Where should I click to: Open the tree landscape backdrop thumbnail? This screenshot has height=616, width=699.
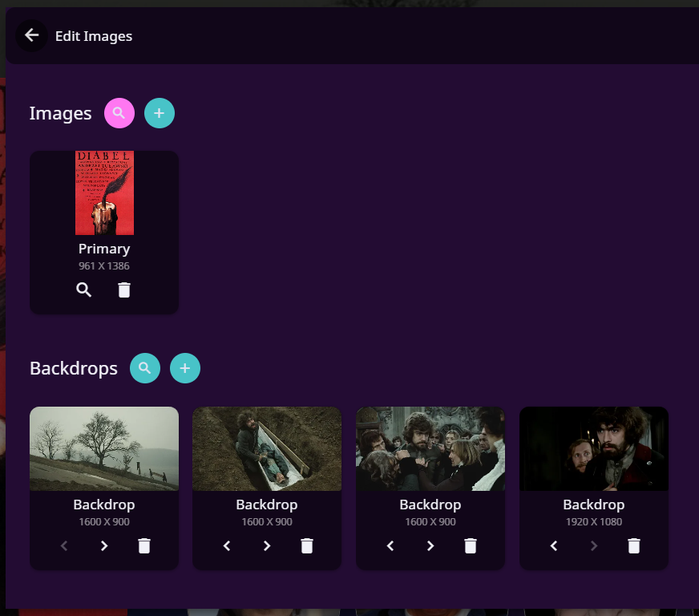pyautogui.click(x=104, y=448)
